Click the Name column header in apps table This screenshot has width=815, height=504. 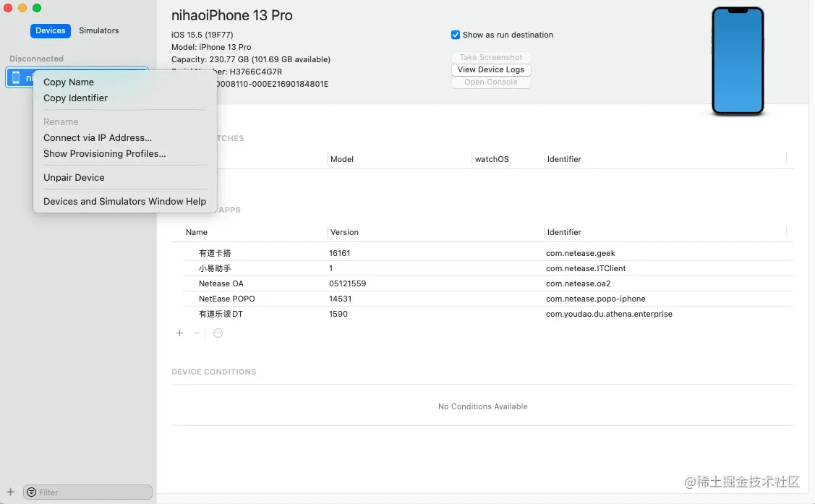tap(197, 232)
